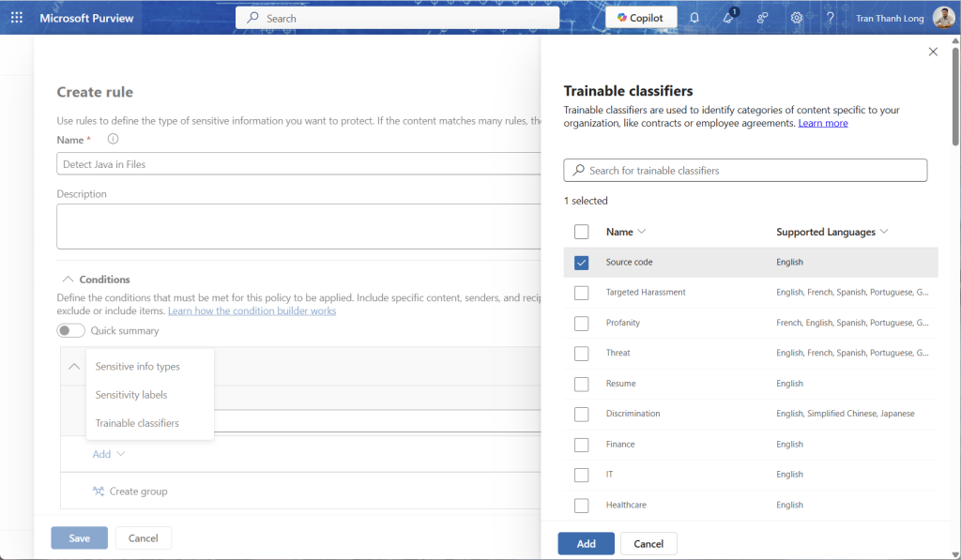Check the Profanity classifier checkbox
This screenshot has height=560, width=961.
point(582,323)
